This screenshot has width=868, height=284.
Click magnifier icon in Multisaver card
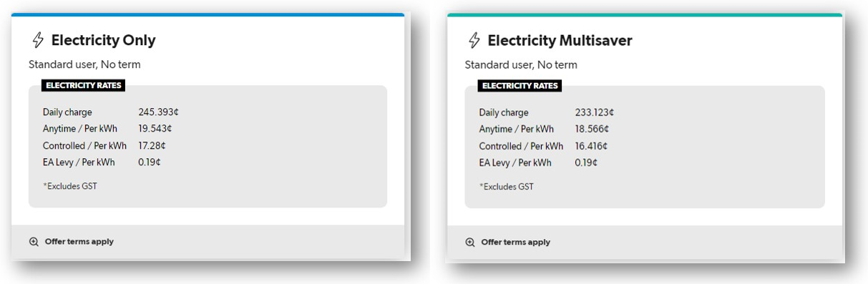click(x=470, y=242)
